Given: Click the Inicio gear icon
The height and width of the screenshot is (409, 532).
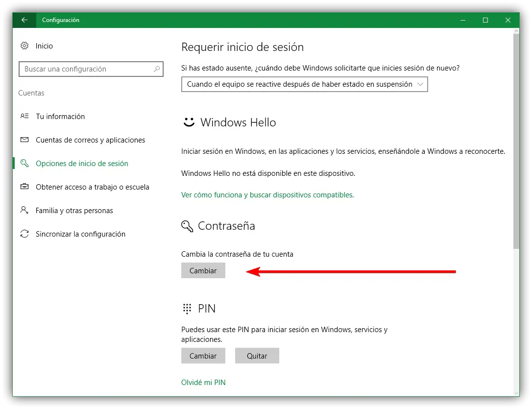Looking at the screenshot, I should 24,46.
